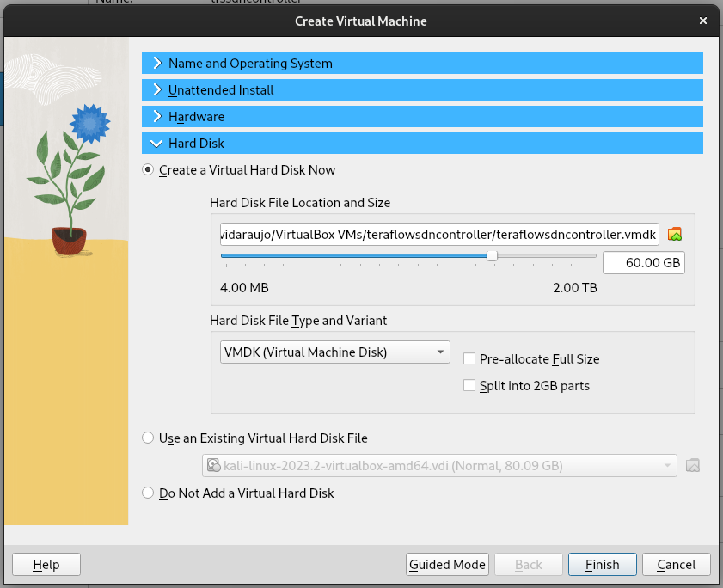723x588 pixels.
Task: Click the disabled existing disk chooser icon
Action: pyautogui.click(x=693, y=466)
